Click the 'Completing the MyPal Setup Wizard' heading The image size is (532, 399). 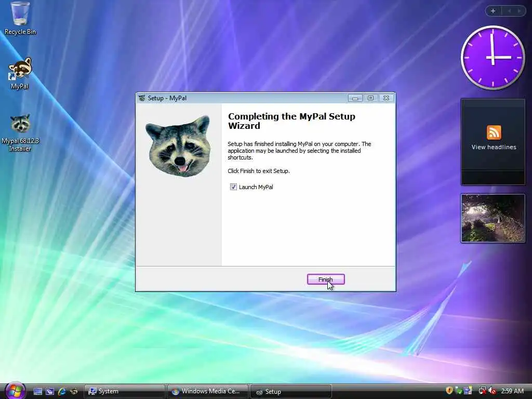291,121
